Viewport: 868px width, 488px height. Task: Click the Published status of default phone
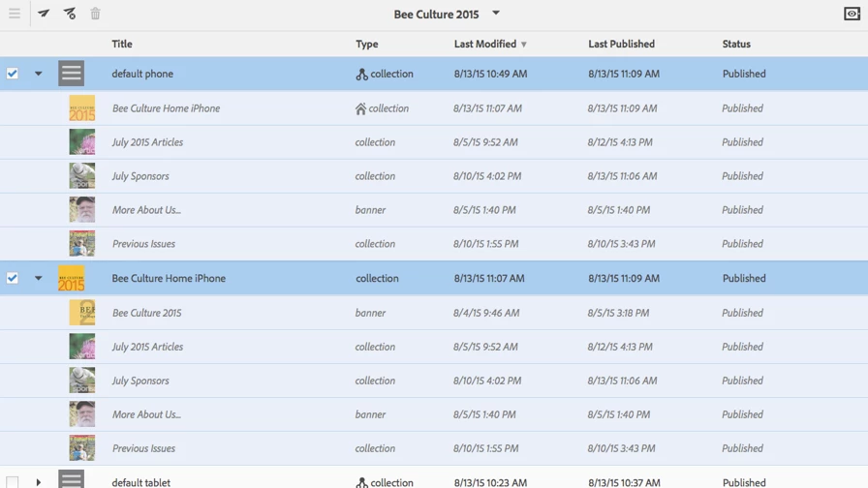point(744,74)
